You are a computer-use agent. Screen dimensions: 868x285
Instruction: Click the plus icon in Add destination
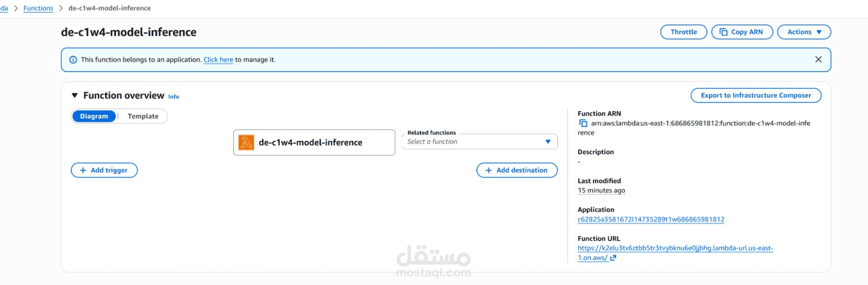(x=488, y=170)
